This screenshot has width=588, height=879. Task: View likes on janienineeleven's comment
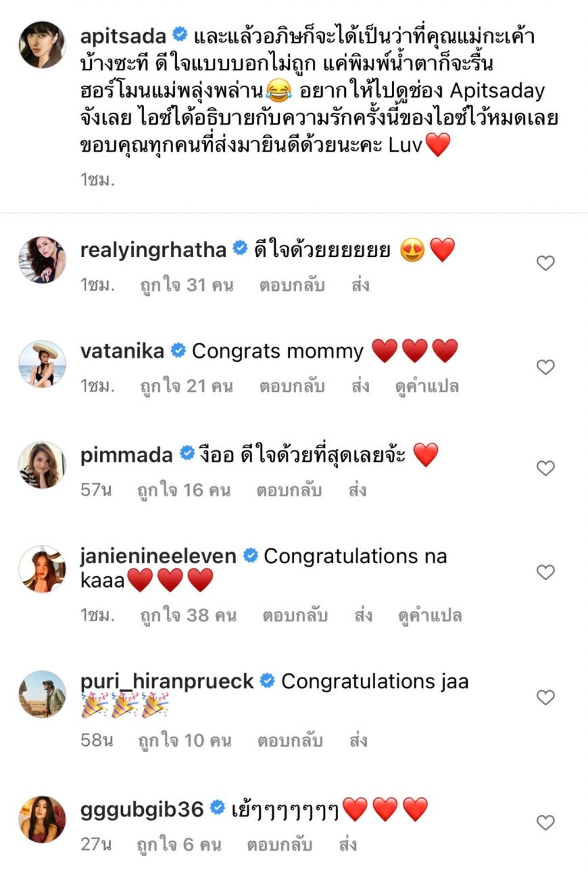[x=188, y=616]
